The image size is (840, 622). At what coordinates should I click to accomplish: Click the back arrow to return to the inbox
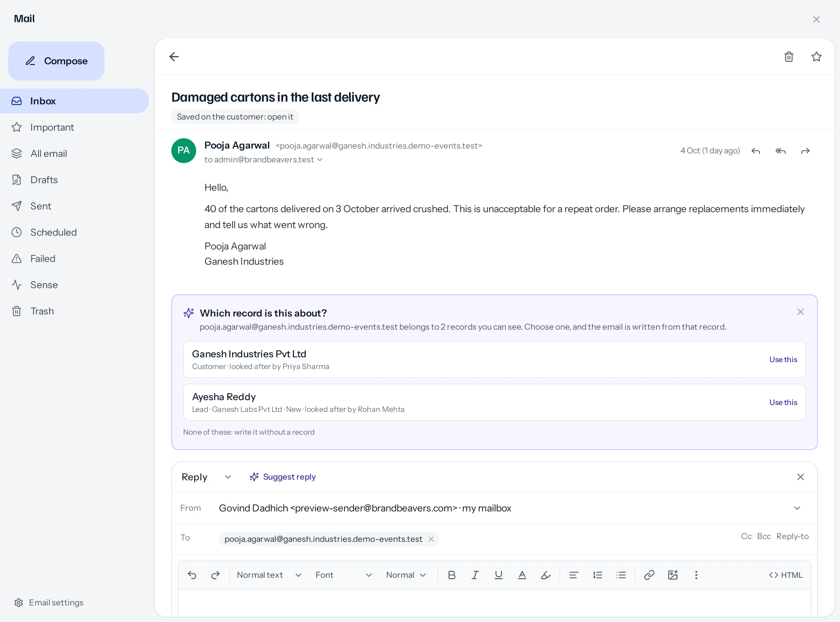pos(174,57)
